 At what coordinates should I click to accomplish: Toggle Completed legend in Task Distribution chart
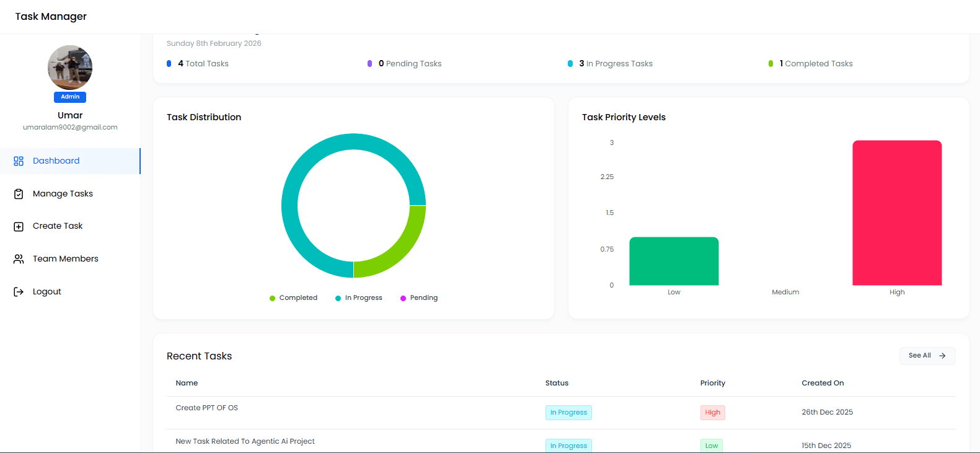pos(293,298)
